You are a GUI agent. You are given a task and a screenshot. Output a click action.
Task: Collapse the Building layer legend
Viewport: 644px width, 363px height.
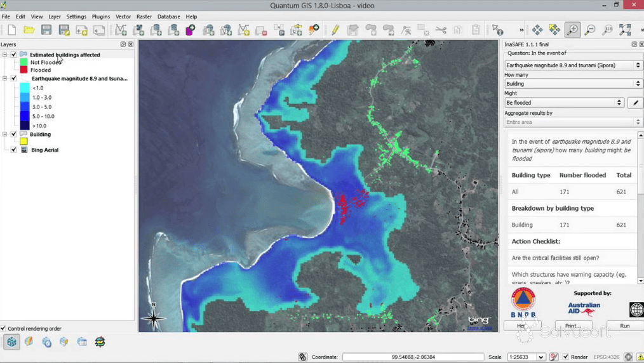click(4, 134)
